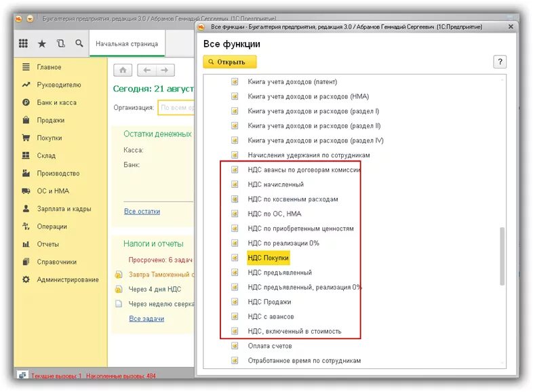Click the Руководителю chart icon

[x=26, y=85]
